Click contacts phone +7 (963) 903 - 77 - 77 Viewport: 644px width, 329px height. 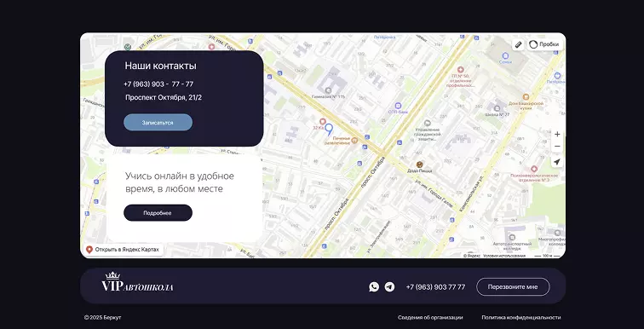click(x=158, y=84)
